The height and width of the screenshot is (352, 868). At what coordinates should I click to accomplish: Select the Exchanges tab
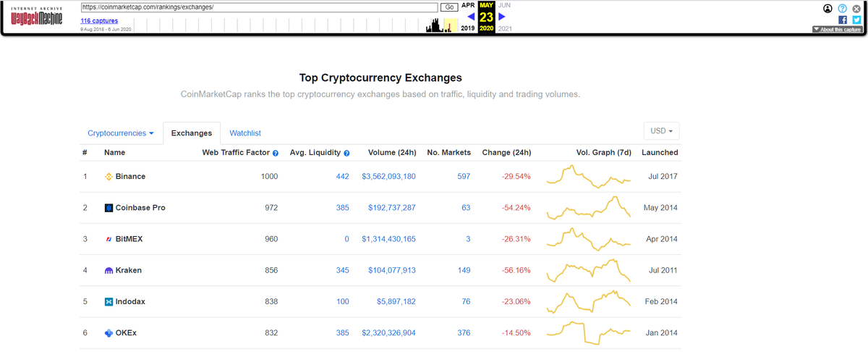click(192, 133)
